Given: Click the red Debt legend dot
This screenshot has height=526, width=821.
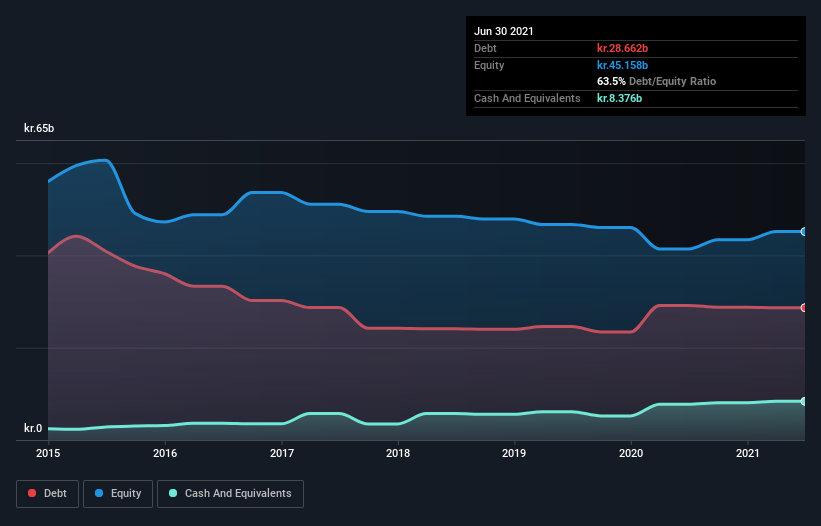Looking at the screenshot, I should pyautogui.click(x=32, y=493).
